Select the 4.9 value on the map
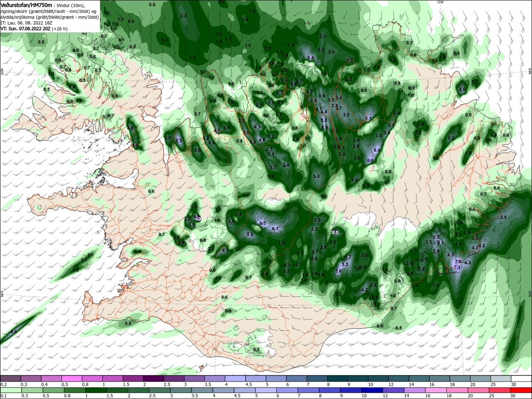Image resolution: width=532 pixels, height=399 pixels. pos(261,140)
